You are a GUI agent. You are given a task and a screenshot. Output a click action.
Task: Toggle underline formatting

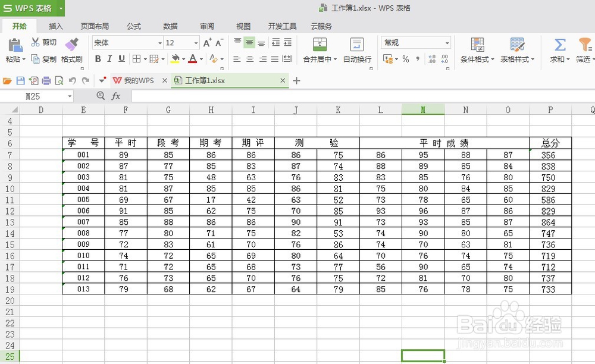point(121,59)
